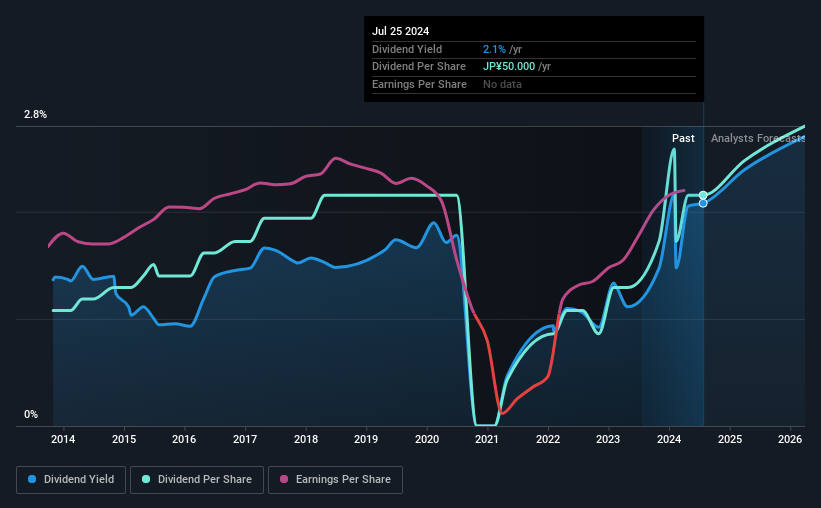Click the 2024 x-axis label
Viewport: 821px width, 508px height.
click(x=669, y=439)
